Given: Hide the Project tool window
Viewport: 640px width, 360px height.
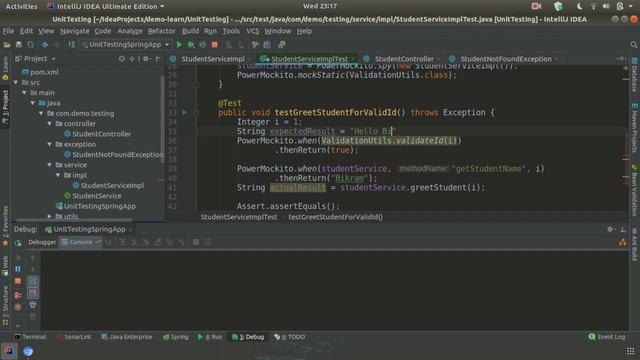Looking at the screenshot, I should 158,59.
